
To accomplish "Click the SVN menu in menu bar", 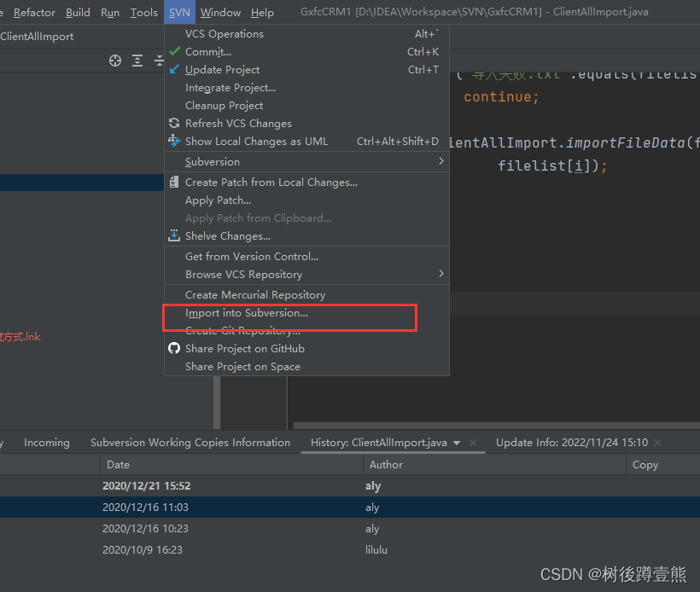I will pyautogui.click(x=179, y=13).
